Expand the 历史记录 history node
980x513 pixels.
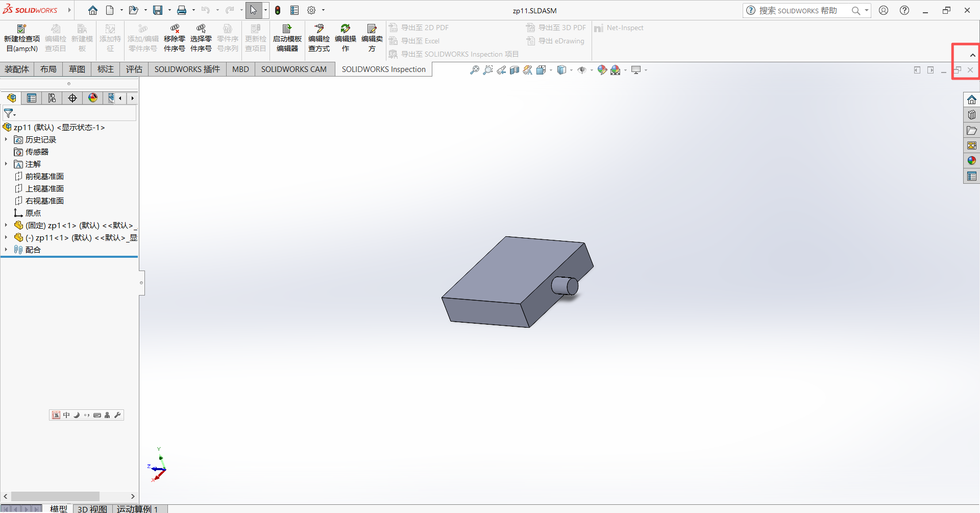coord(6,139)
